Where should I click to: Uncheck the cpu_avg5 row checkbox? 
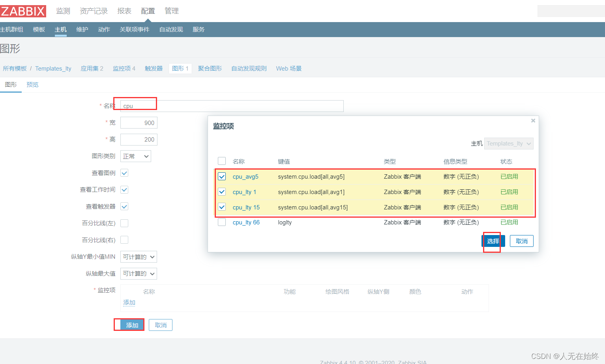pos(222,176)
